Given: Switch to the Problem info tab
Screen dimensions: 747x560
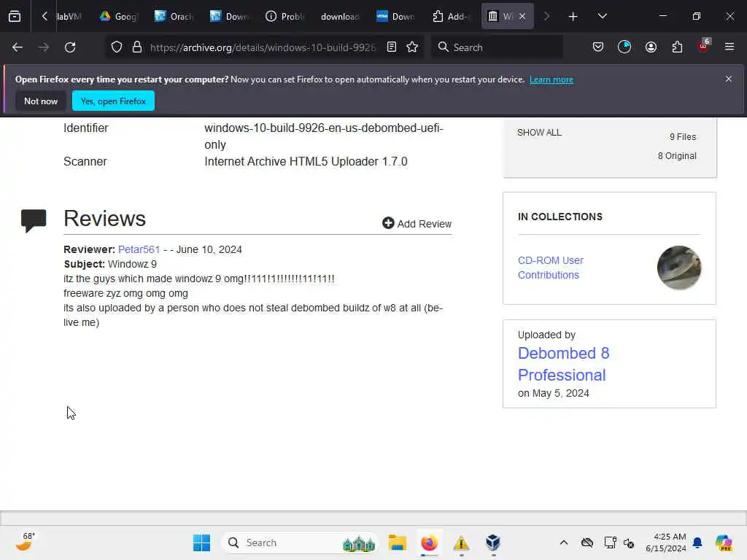Looking at the screenshot, I should point(285,17).
